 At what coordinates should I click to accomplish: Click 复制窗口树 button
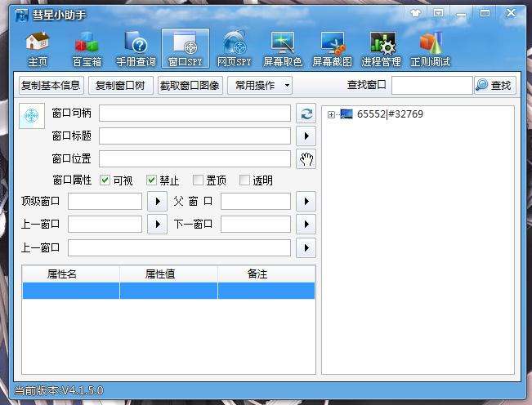click(120, 85)
